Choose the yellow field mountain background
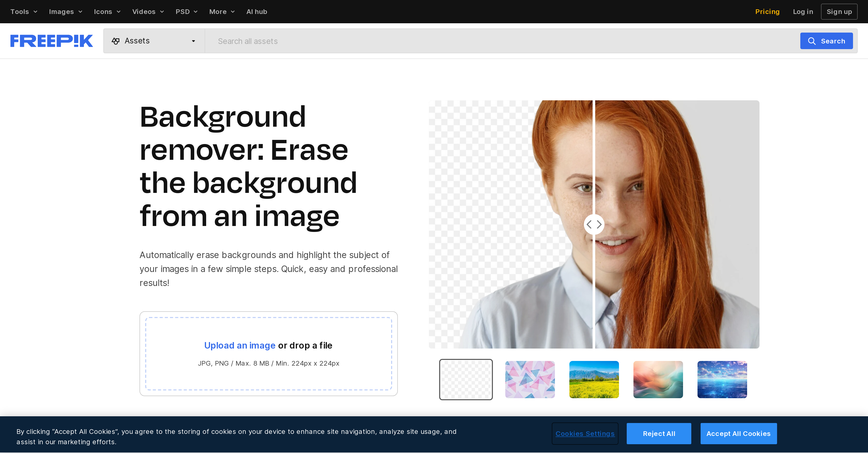The width and height of the screenshot is (868, 453). pos(594,380)
